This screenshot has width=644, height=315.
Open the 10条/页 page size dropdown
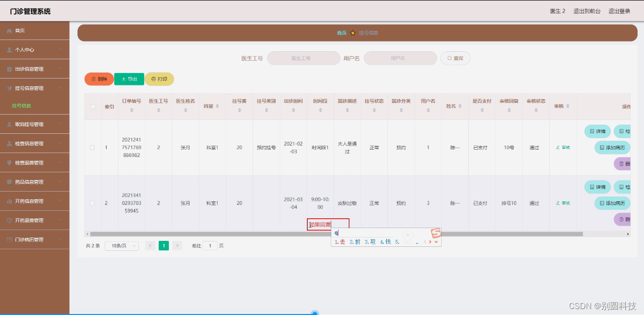121,245
